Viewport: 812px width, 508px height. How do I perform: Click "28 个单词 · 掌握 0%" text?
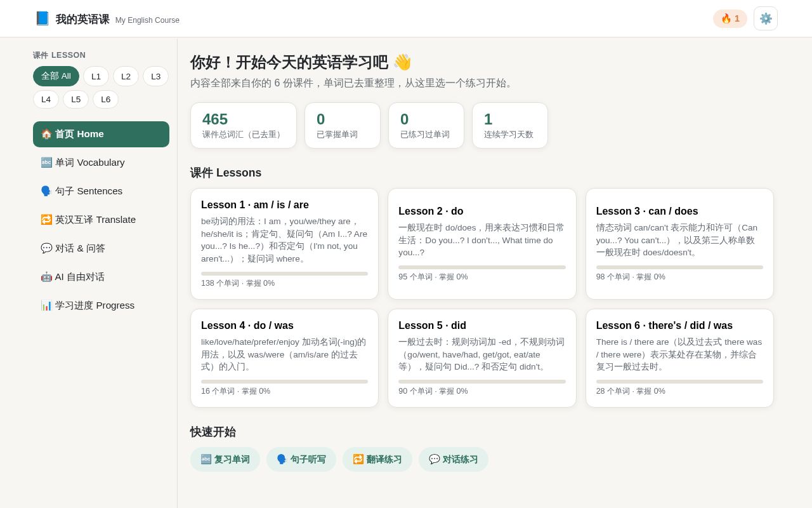pos(631,391)
